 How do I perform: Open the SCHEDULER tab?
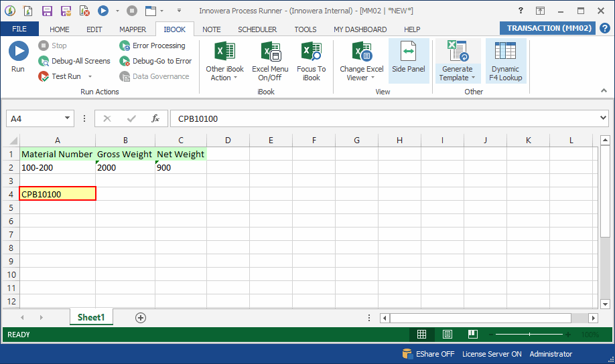point(257,29)
